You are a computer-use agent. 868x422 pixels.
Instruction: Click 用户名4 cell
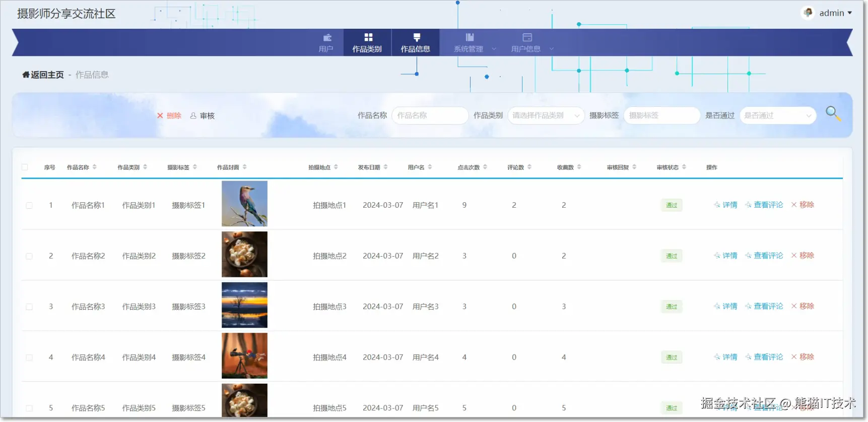(x=426, y=357)
